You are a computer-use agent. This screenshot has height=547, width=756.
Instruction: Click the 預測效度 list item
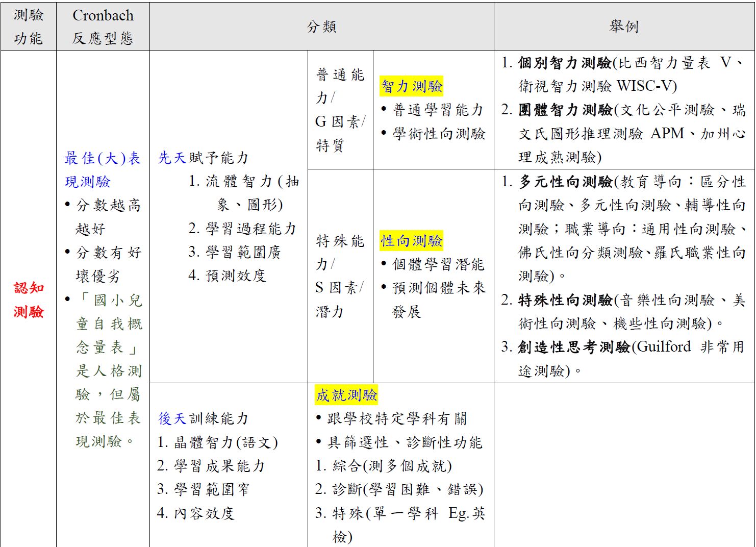pyautogui.click(x=235, y=276)
